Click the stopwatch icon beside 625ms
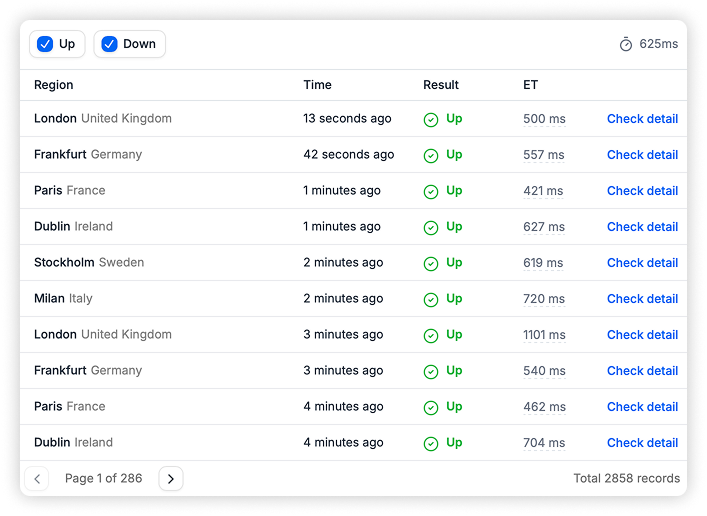Image resolution: width=707 pixels, height=516 pixels. click(626, 44)
